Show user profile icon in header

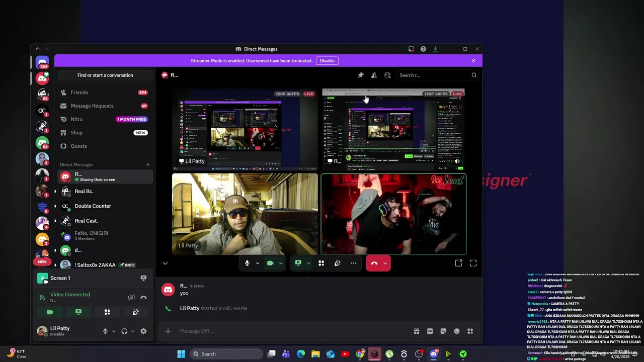(387, 75)
